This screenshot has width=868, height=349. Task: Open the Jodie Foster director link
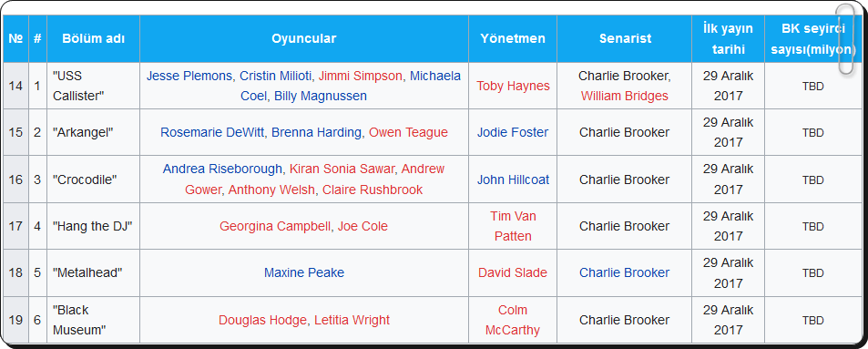[513, 132]
